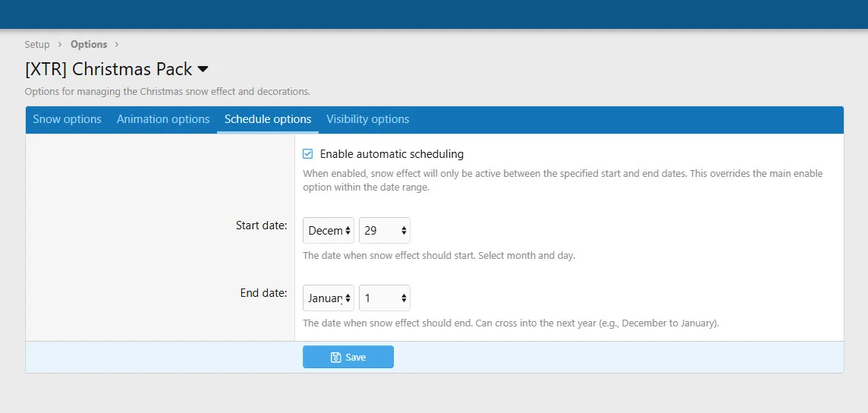Viewport: 868px width, 413px height.
Task: Expand the End date month selector
Action: pos(329,298)
